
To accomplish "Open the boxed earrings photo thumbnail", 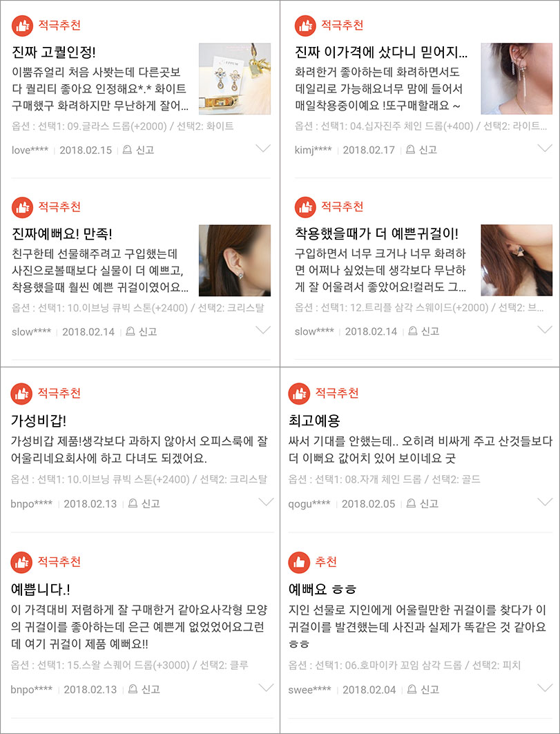I will click(x=235, y=79).
